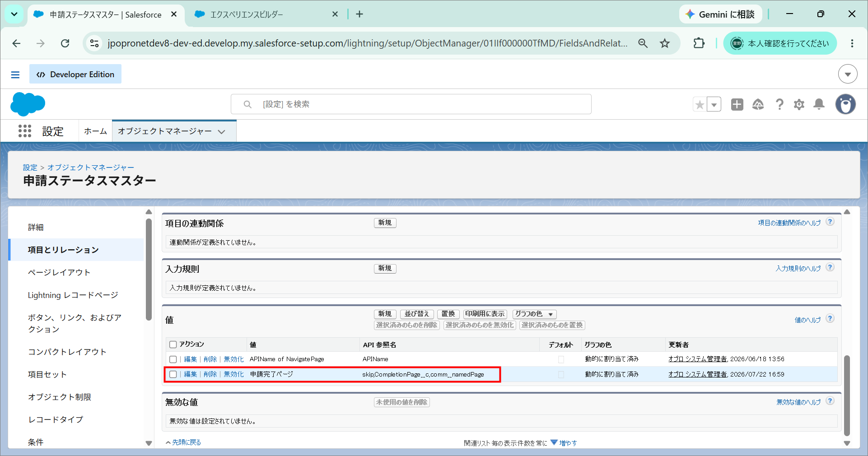
Task: Open the Chrome three-dot menu
Action: tap(852, 43)
